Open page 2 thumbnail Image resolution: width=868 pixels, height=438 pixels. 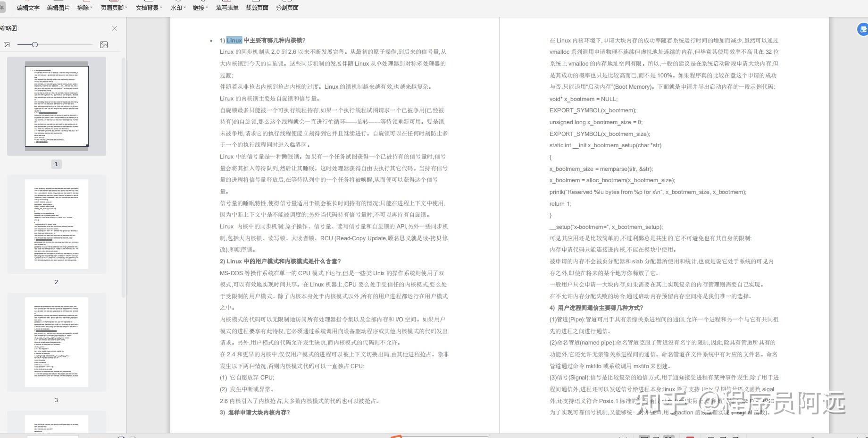tap(57, 224)
